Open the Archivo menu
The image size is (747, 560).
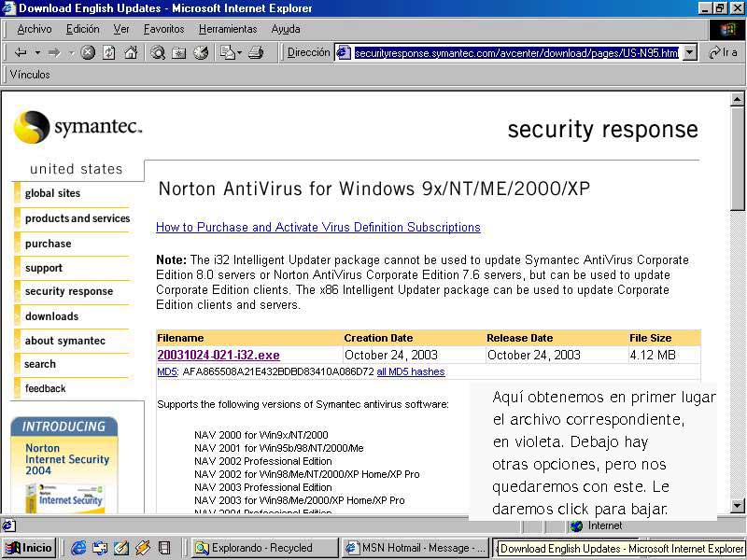[35, 29]
